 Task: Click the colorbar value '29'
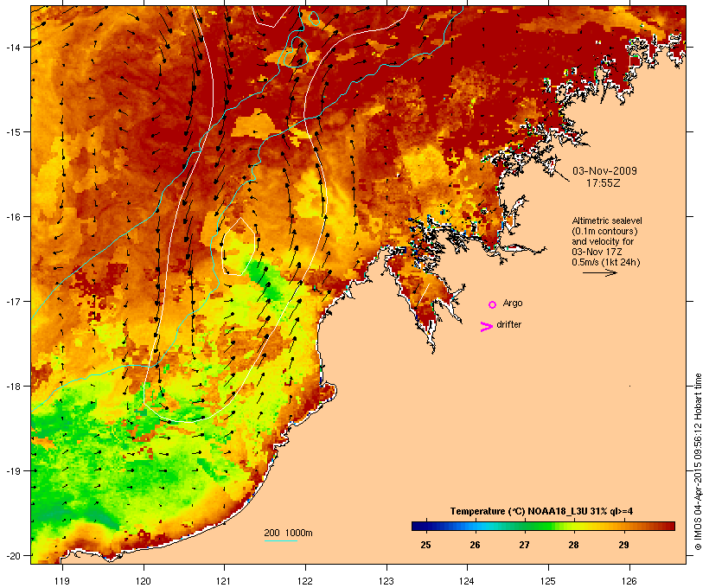623,545
